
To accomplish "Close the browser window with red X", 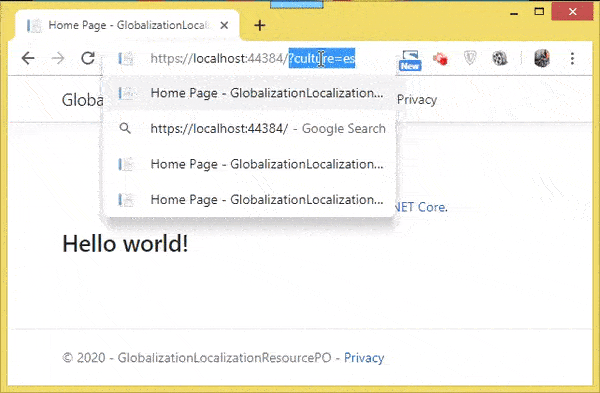I will pos(572,12).
